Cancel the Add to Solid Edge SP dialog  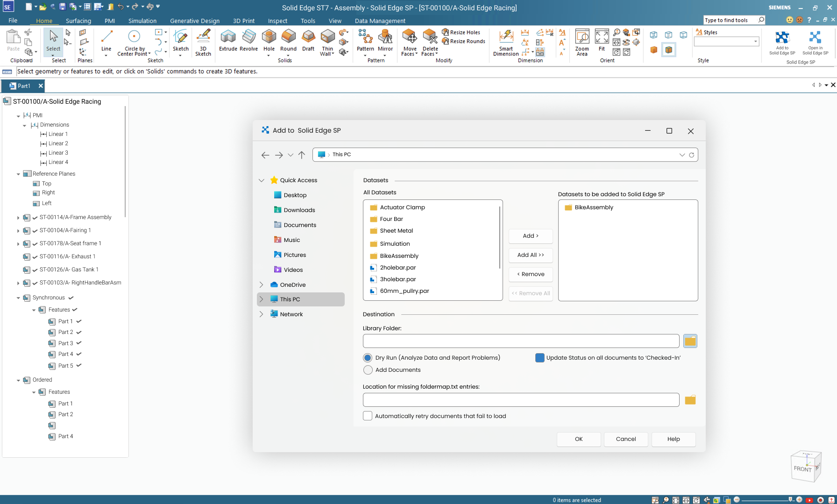click(x=626, y=439)
